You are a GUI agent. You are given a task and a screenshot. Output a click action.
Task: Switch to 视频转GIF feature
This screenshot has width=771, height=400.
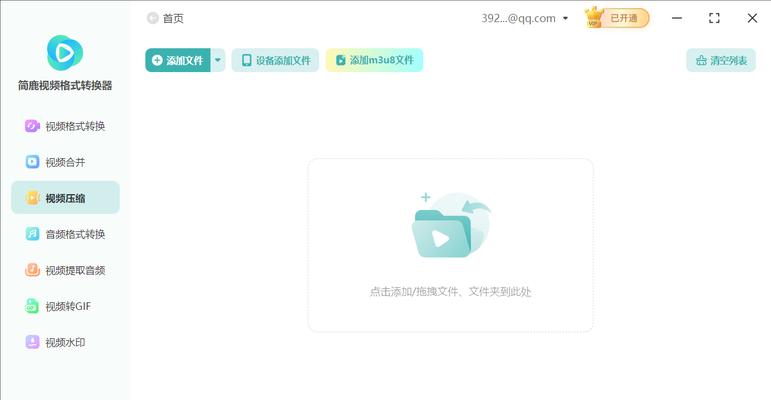(x=65, y=306)
